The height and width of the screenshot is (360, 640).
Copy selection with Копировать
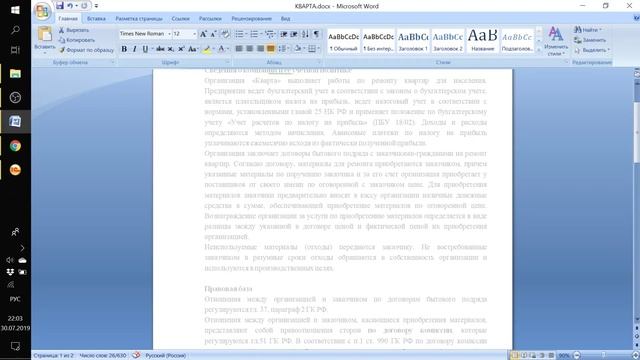[77, 40]
